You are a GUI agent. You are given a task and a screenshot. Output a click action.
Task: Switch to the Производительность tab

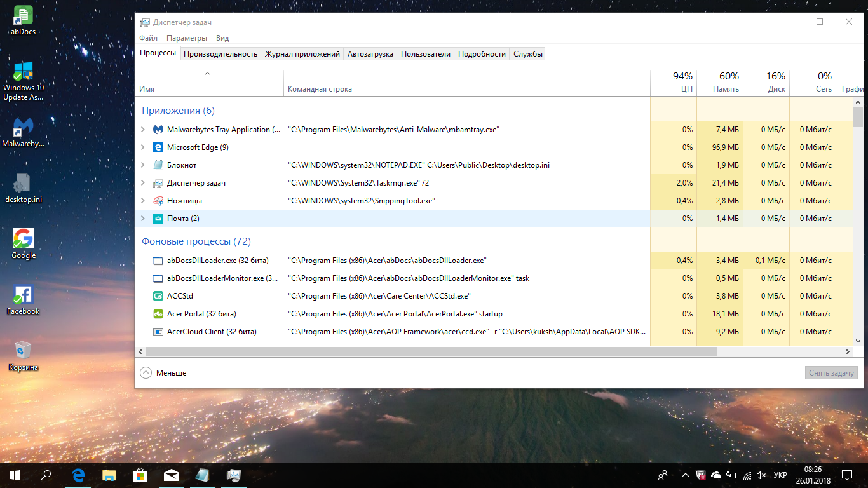point(220,54)
